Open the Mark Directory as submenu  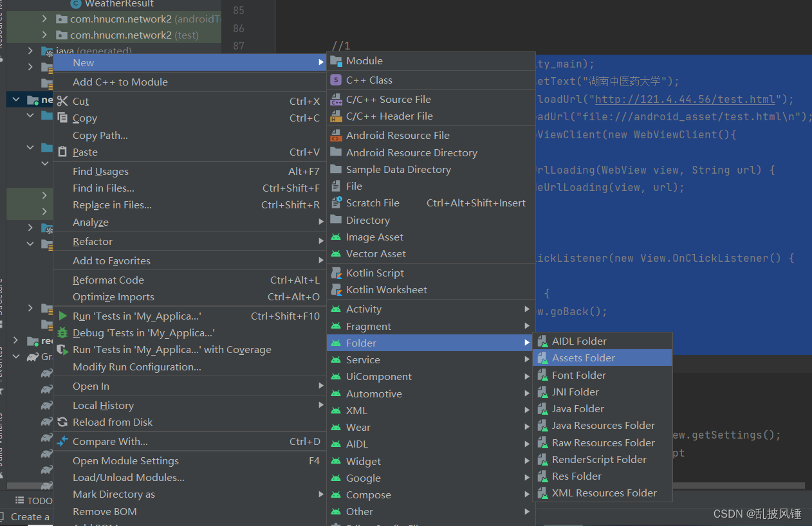(190, 494)
